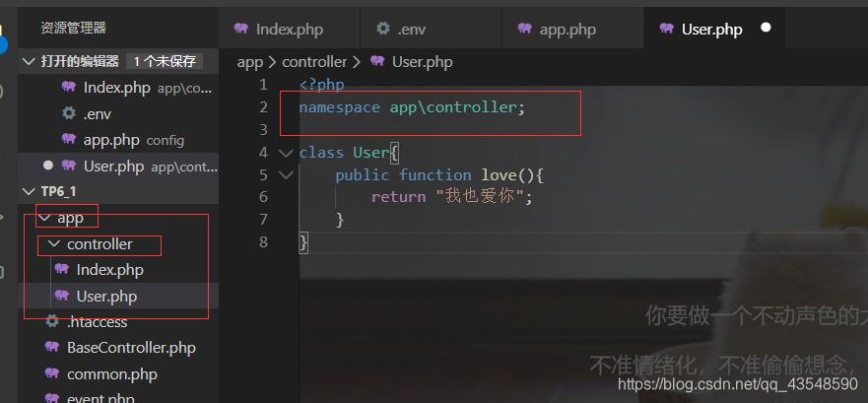Screen dimensions: 868x403
Task: Open app.php config in open editors list
Action: tap(118, 140)
